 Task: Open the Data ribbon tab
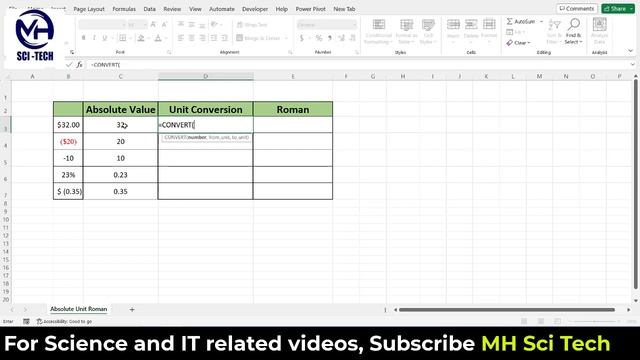point(149,9)
